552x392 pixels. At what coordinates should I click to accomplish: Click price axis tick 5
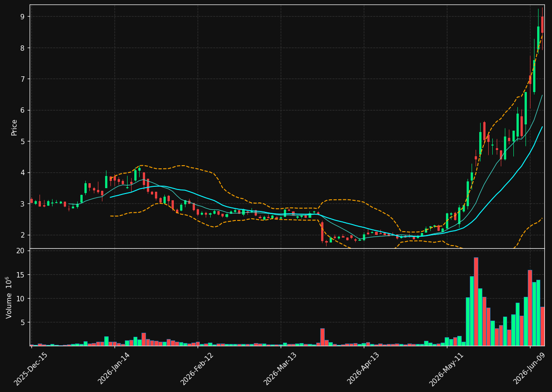point(22,141)
